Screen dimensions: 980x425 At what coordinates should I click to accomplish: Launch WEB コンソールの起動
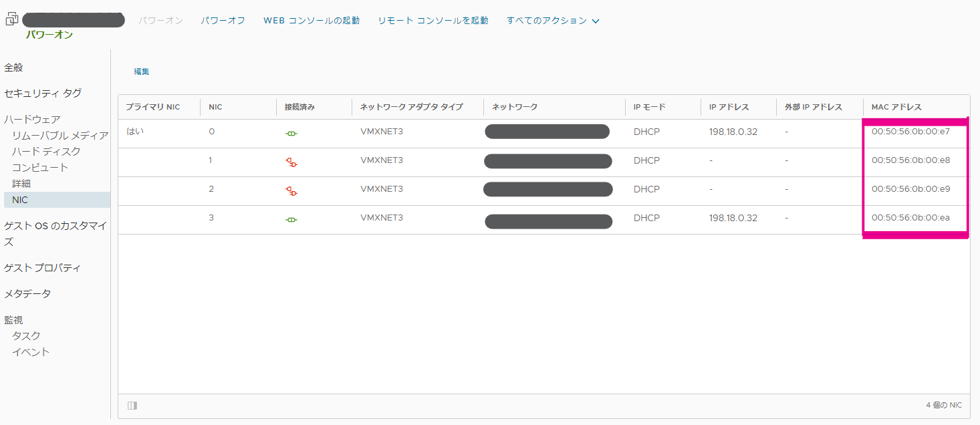(x=312, y=21)
